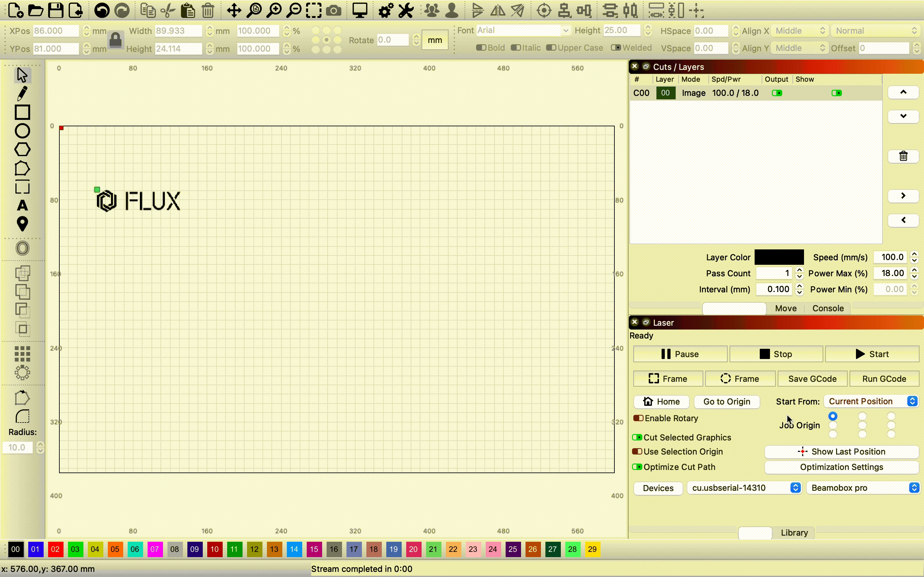Click the camera capture icon in top toolbar
The height and width of the screenshot is (577, 924).
pos(334,11)
